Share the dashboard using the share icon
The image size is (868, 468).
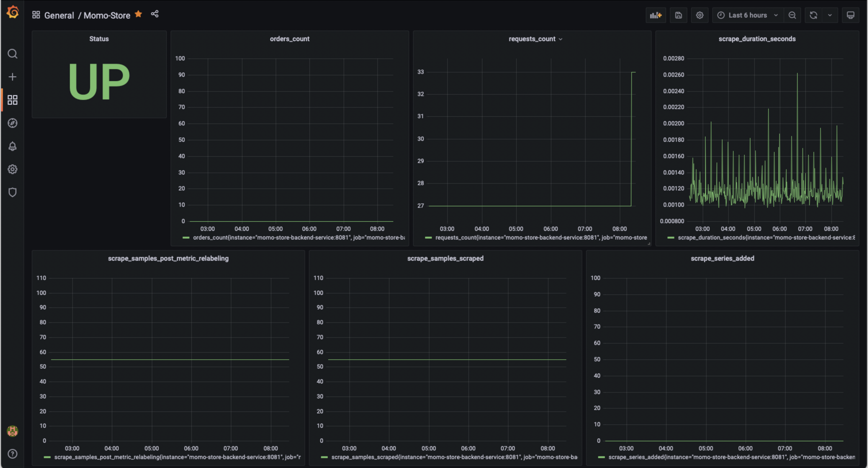pos(155,14)
